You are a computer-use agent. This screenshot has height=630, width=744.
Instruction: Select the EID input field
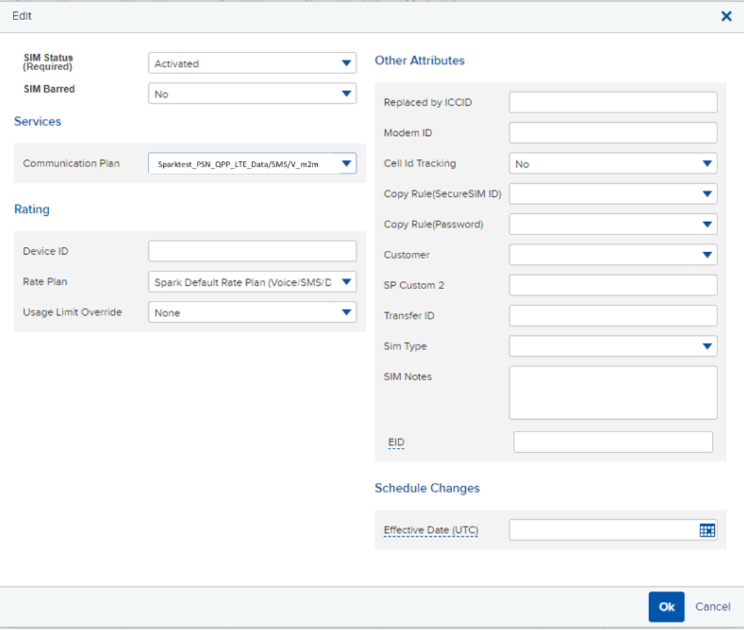coord(612,442)
